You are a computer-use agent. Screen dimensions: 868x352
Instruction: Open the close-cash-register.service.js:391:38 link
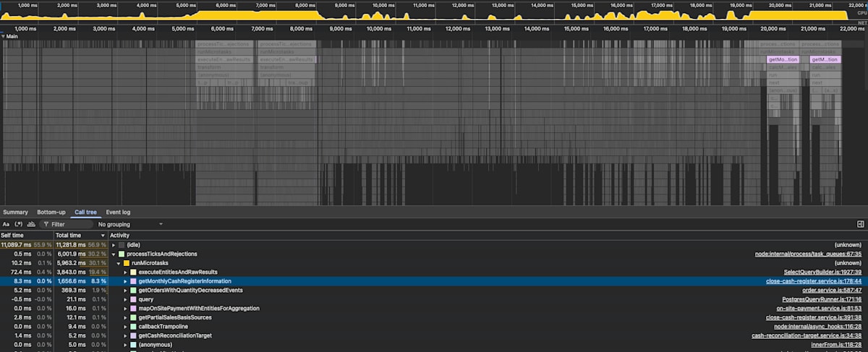click(x=814, y=317)
